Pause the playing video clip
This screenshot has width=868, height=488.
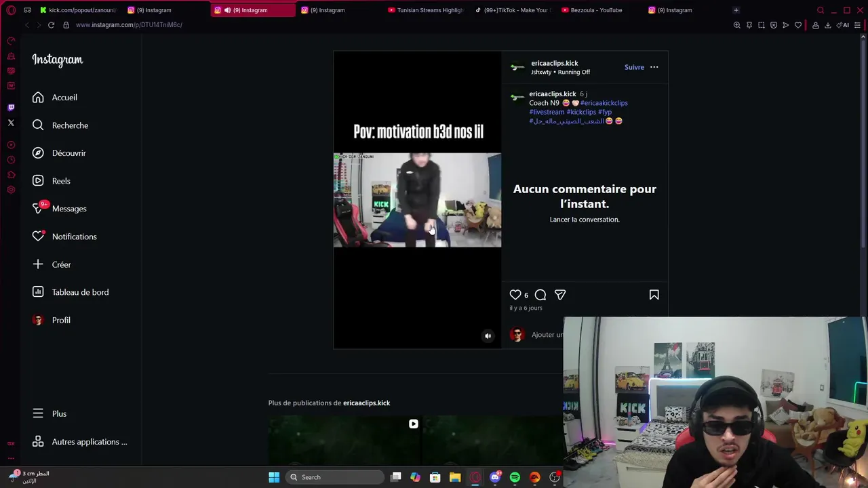(417, 200)
